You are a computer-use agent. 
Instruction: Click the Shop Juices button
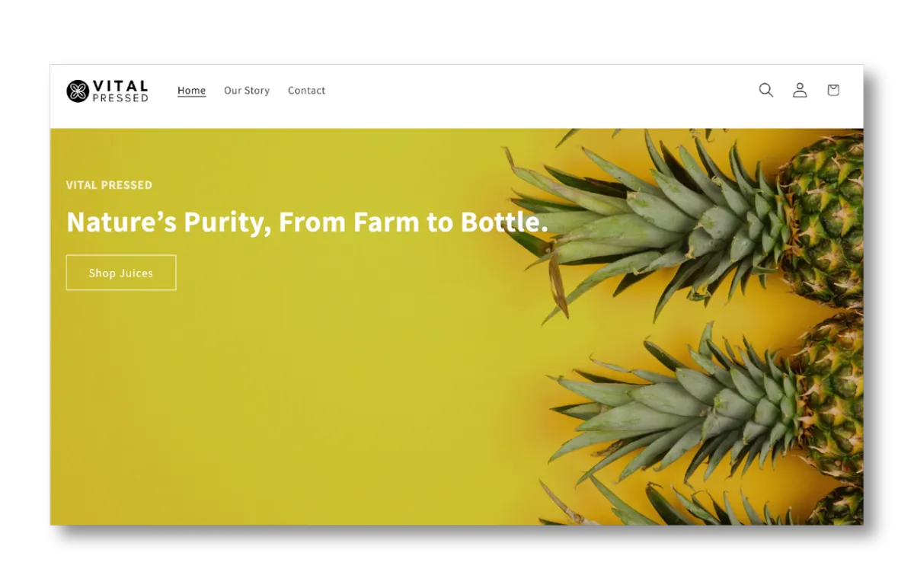pos(121,273)
